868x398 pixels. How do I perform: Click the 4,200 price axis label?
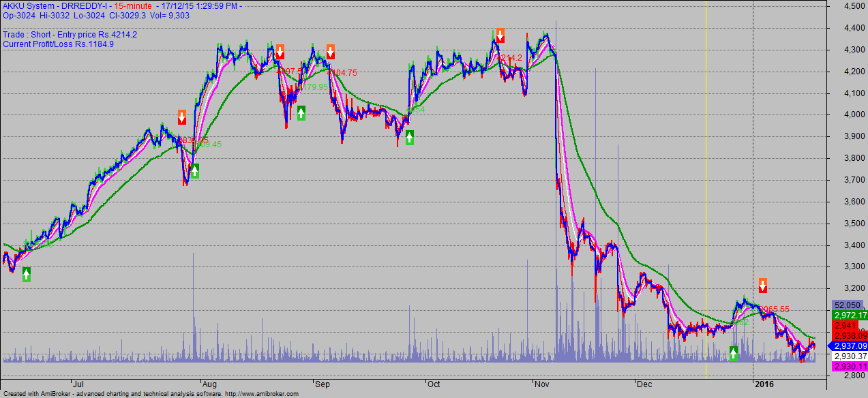tap(854, 72)
